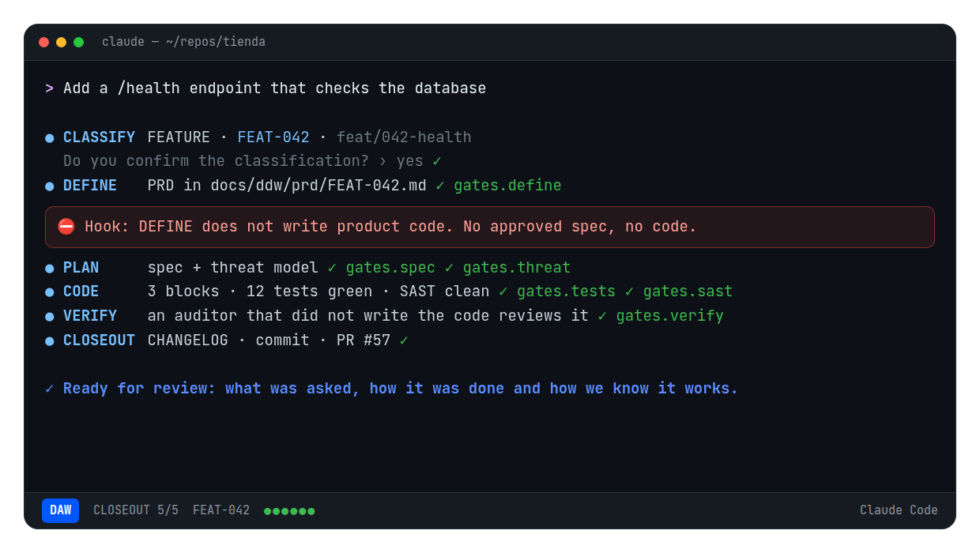This screenshot has width=980, height=553.
Task: Click the bullet dot beside VERIFY
Action: [x=49, y=317]
